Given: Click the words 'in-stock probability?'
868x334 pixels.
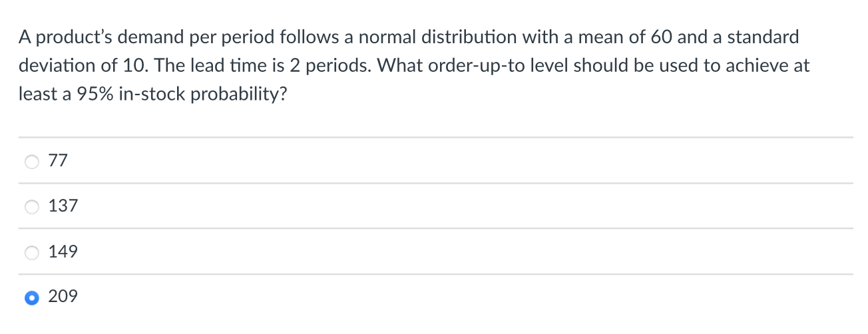Looking at the screenshot, I should coord(204,96).
